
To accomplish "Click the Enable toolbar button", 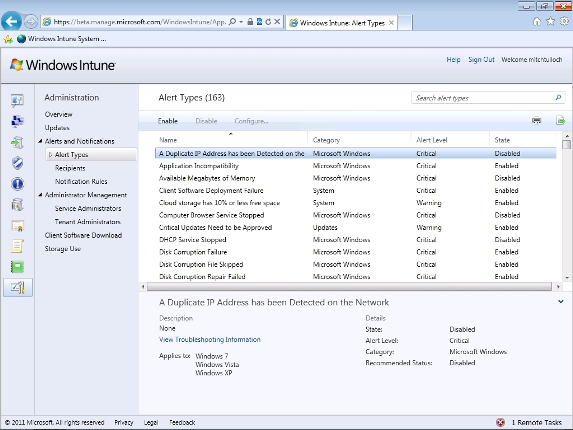I will click(x=168, y=121).
